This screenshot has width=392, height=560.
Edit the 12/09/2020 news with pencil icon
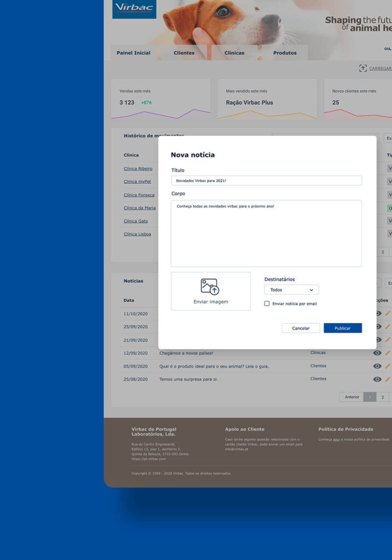click(388, 353)
